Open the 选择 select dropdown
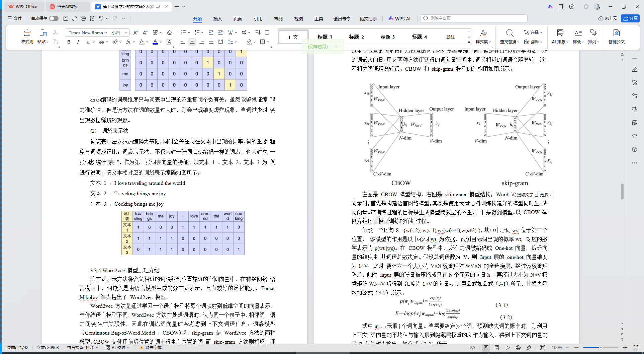Screen dimensions: 644x354 533,32
